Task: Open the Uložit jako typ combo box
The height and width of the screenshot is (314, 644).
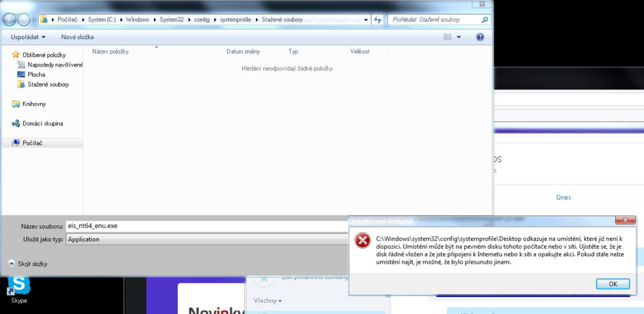Action: coord(206,239)
